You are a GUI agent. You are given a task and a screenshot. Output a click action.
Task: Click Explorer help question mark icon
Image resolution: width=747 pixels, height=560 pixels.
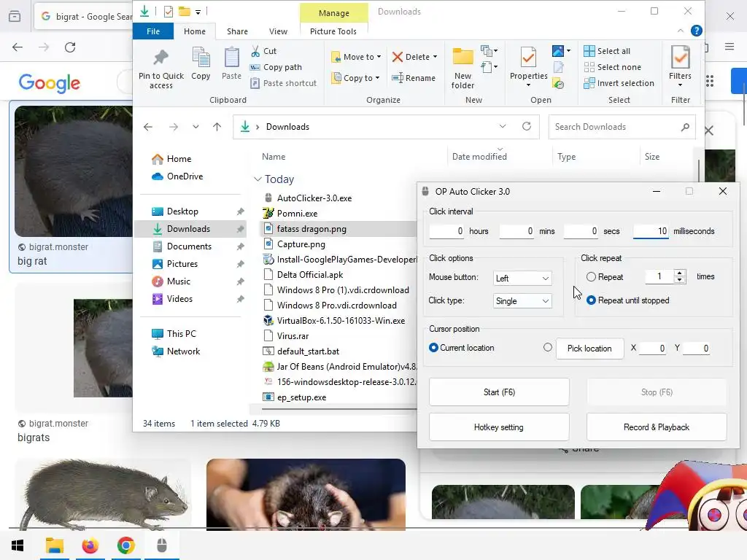(x=696, y=31)
